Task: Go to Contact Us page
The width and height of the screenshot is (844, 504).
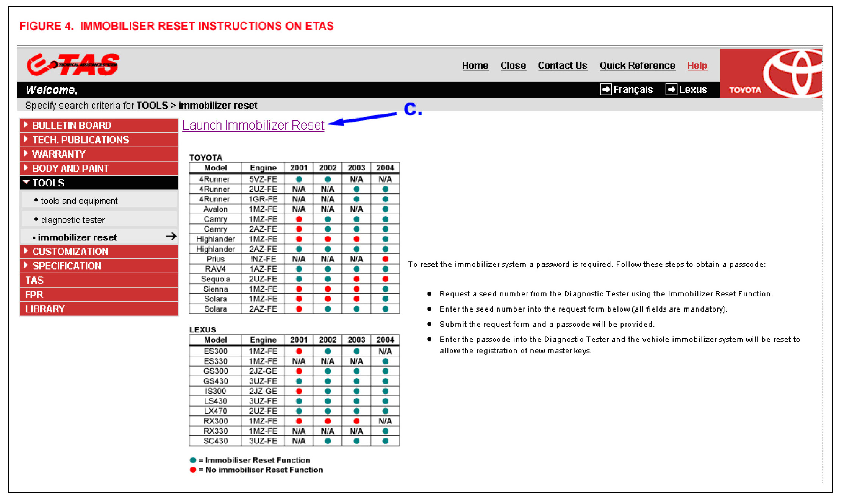Action: point(562,66)
